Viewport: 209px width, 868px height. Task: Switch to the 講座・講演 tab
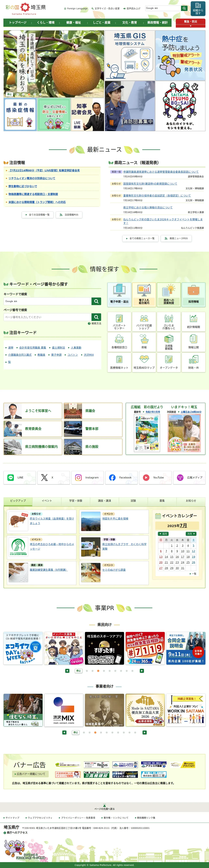(104, 501)
